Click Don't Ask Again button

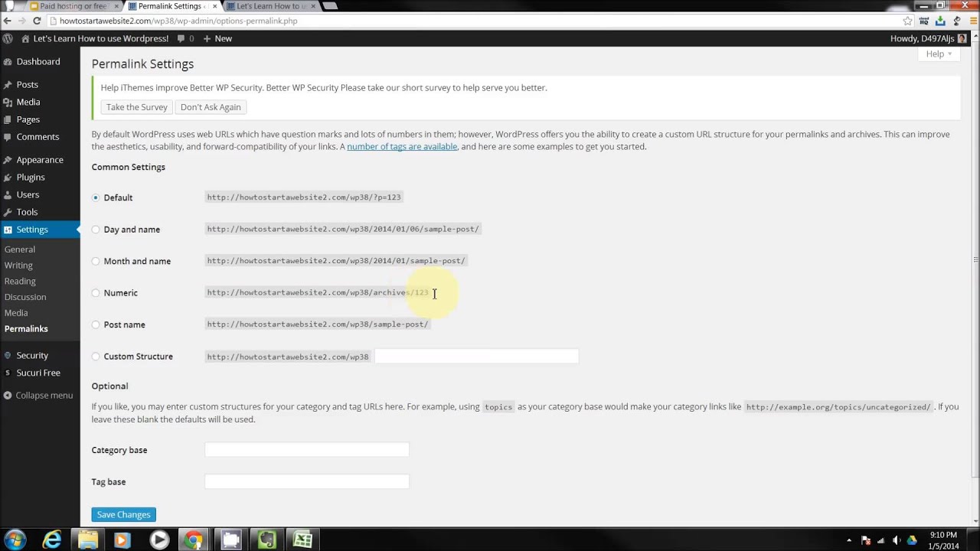(x=211, y=107)
